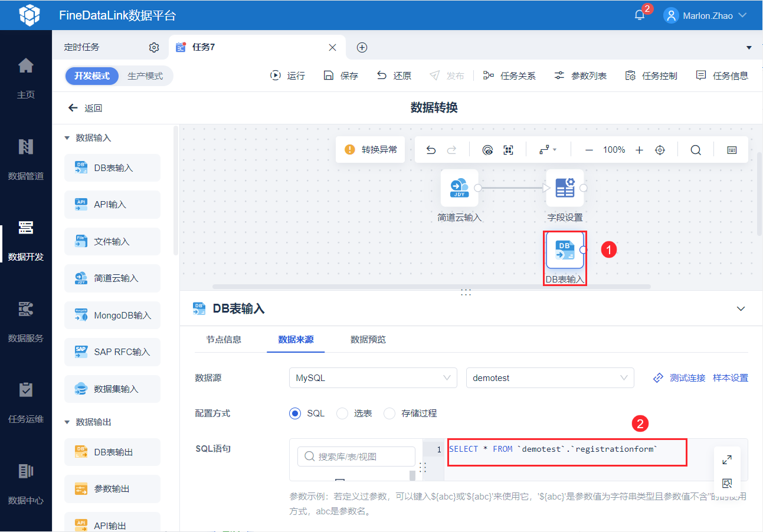The height and width of the screenshot is (532, 763).
Task: Redo the canvas action
Action: (x=451, y=150)
